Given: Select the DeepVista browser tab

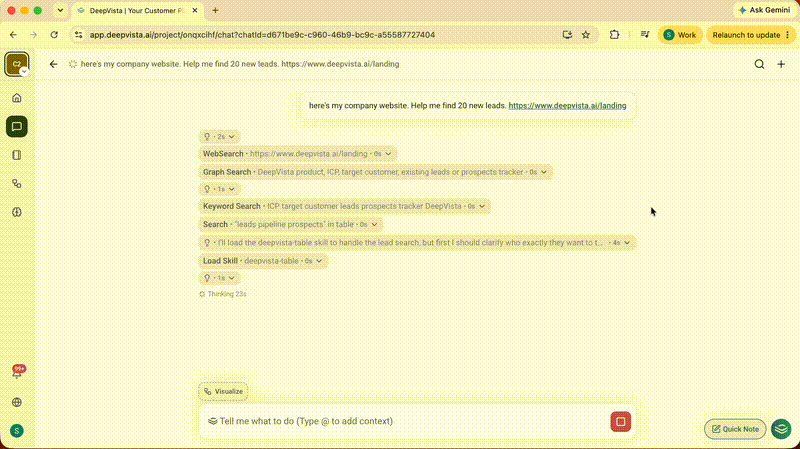Looking at the screenshot, I should tap(138, 10).
